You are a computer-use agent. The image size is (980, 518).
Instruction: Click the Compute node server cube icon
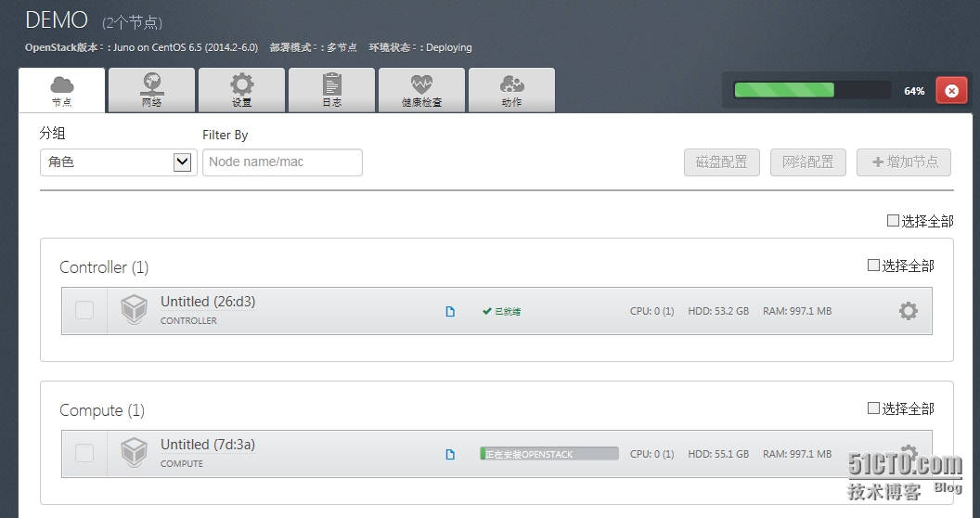click(134, 453)
